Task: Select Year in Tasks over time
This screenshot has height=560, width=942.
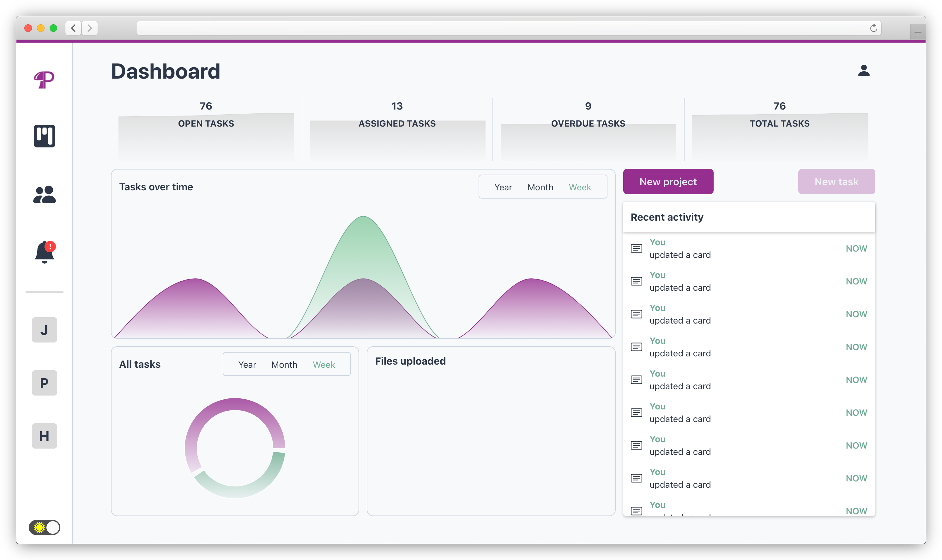Action: point(503,187)
